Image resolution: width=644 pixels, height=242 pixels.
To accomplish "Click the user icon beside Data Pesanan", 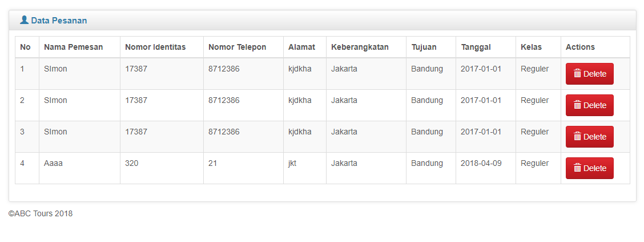I will pos(24,20).
